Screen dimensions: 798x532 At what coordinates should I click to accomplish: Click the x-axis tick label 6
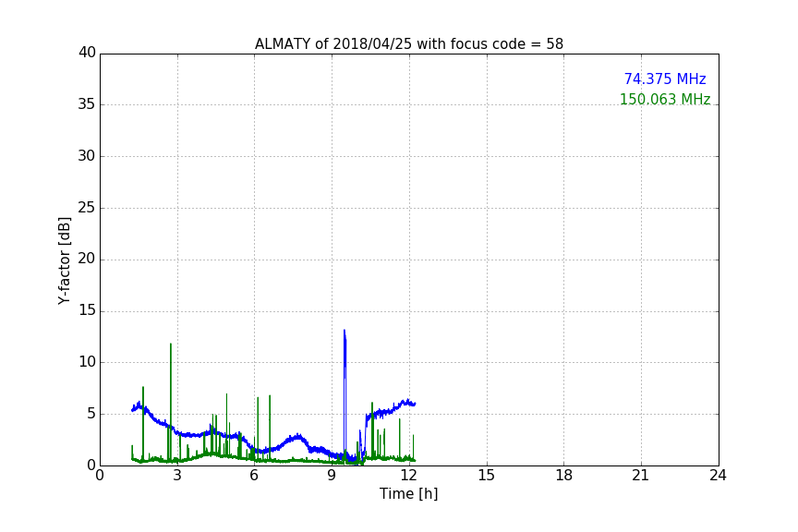(x=255, y=476)
